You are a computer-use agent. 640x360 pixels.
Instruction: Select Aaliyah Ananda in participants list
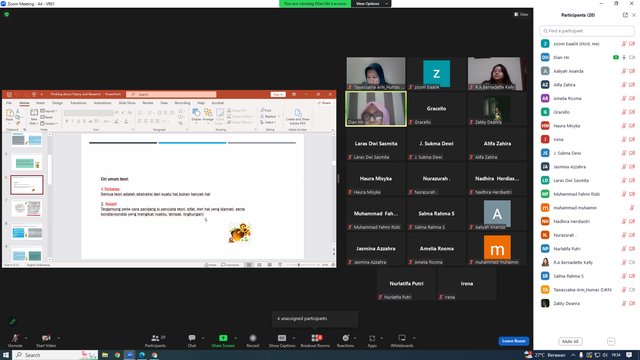click(x=587, y=71)
